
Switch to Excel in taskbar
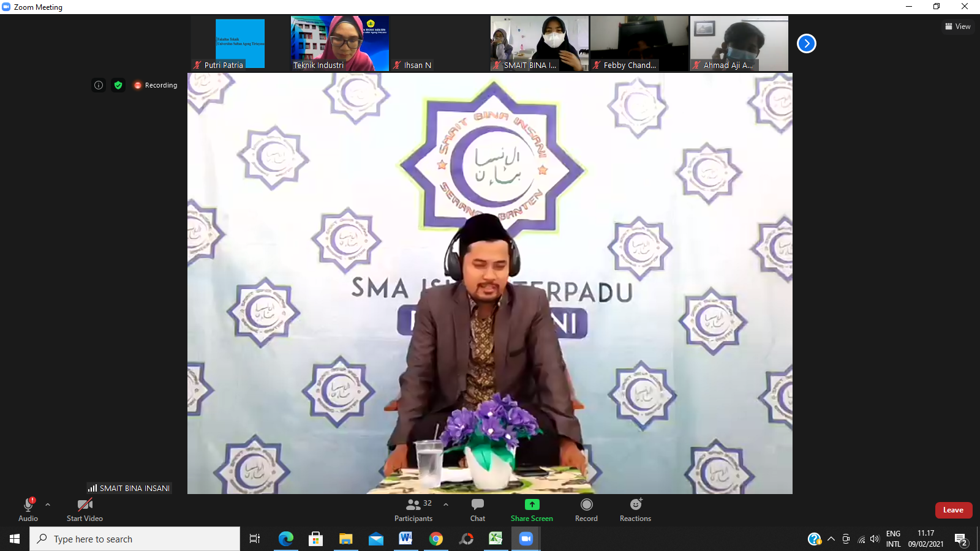click(496, 539)
